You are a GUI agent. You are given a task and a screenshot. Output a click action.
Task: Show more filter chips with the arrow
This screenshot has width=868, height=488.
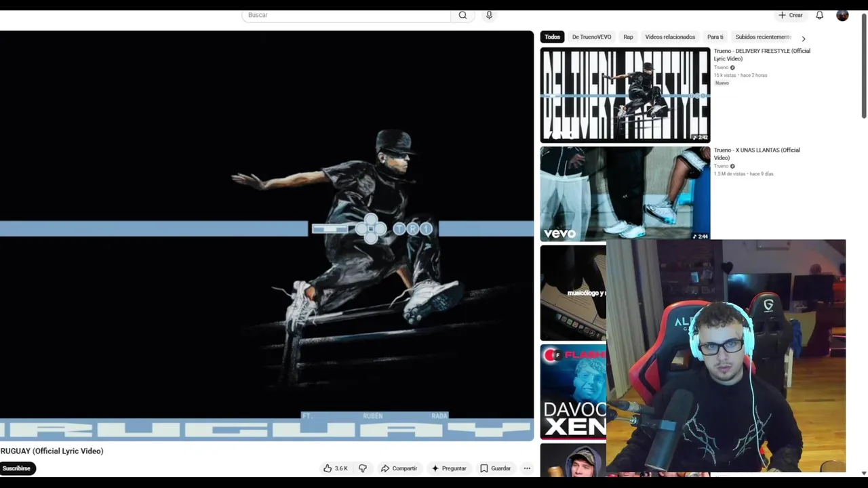tap(804, 39)
